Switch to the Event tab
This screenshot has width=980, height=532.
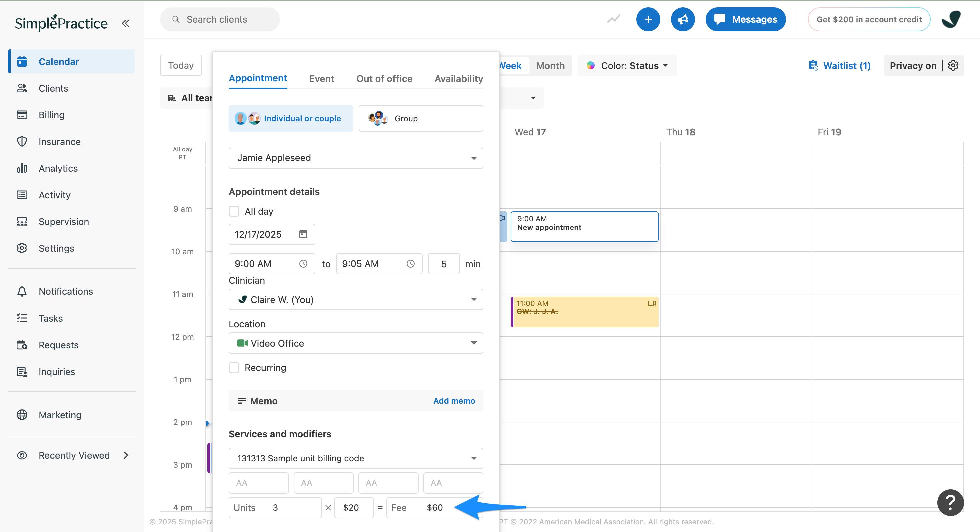coord(321,78)
